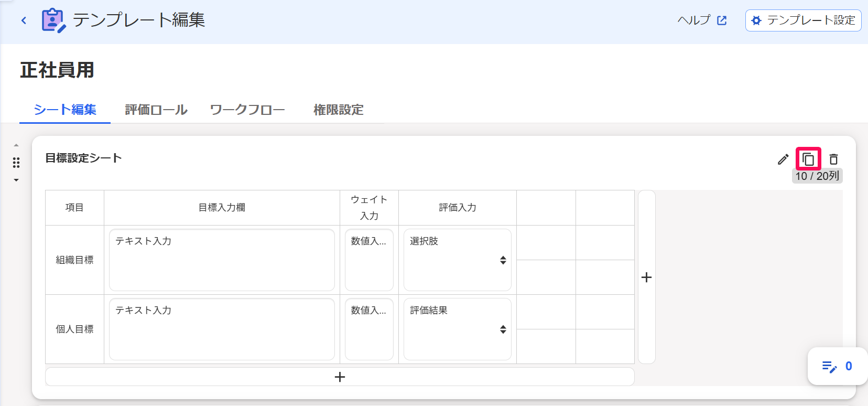Move sheet down with the small down arrow

[x=16, y=180]
